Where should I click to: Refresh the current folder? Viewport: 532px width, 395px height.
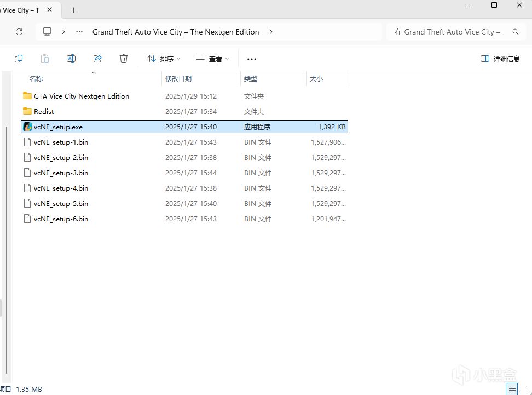19,32
